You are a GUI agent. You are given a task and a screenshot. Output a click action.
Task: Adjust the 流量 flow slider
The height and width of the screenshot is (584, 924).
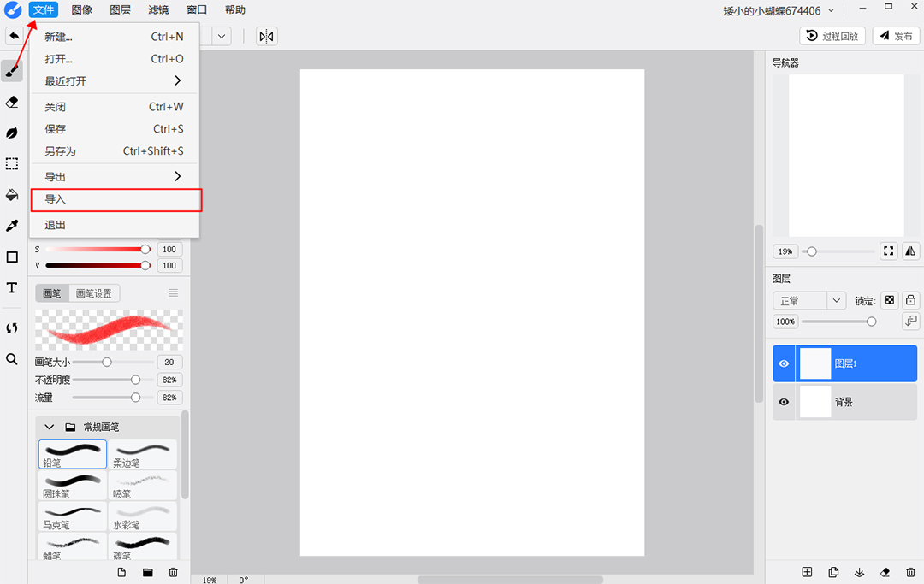[x=112, y=398]
